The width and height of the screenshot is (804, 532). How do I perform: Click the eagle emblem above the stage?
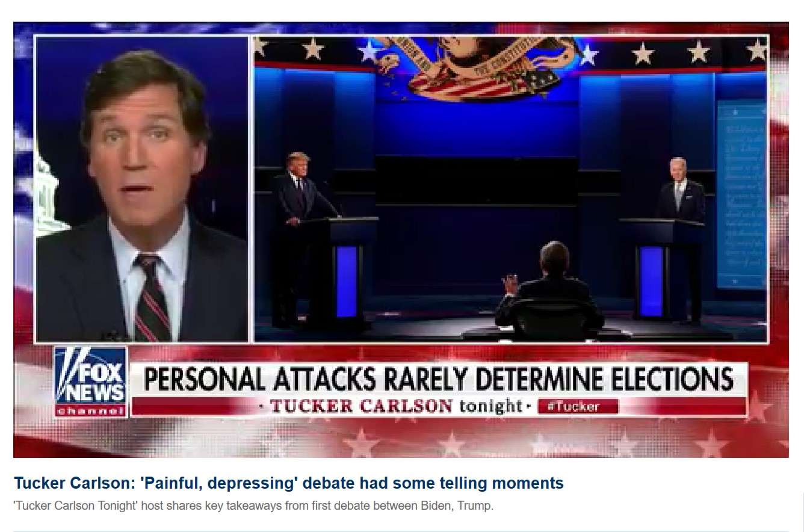[x=477, y=65]
